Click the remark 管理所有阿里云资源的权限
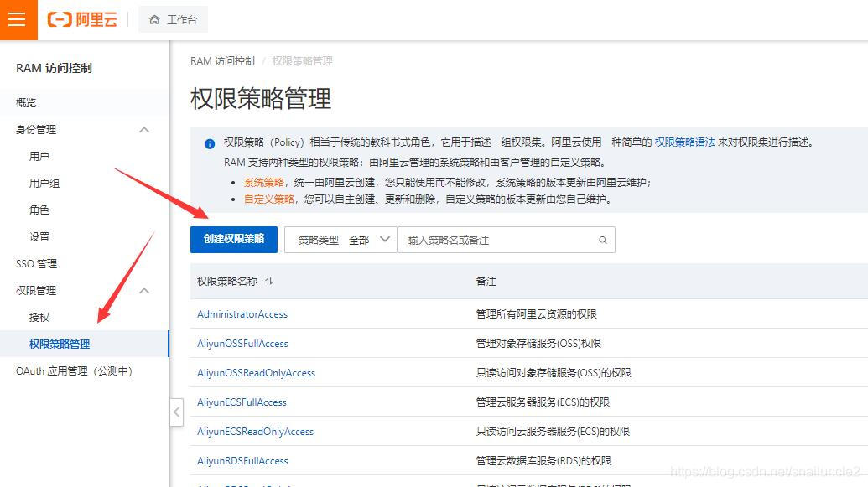 pyautogui.click(x=537, y=314)
